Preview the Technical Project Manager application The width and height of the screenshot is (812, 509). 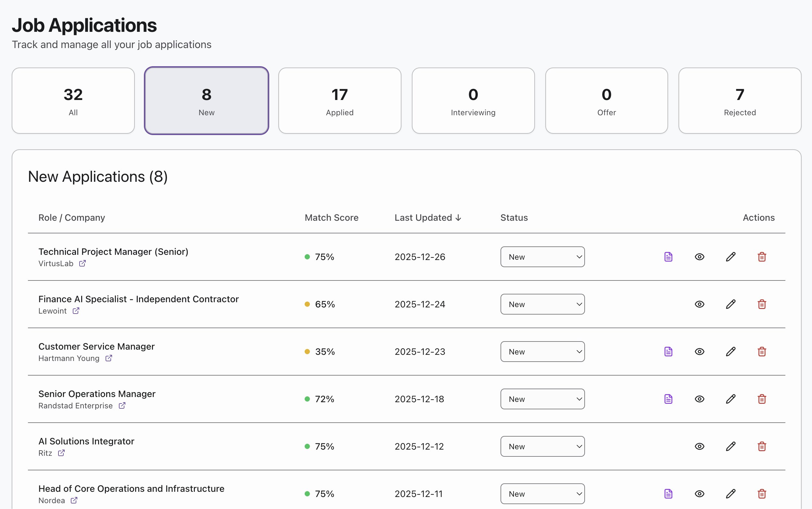point(699,256)
